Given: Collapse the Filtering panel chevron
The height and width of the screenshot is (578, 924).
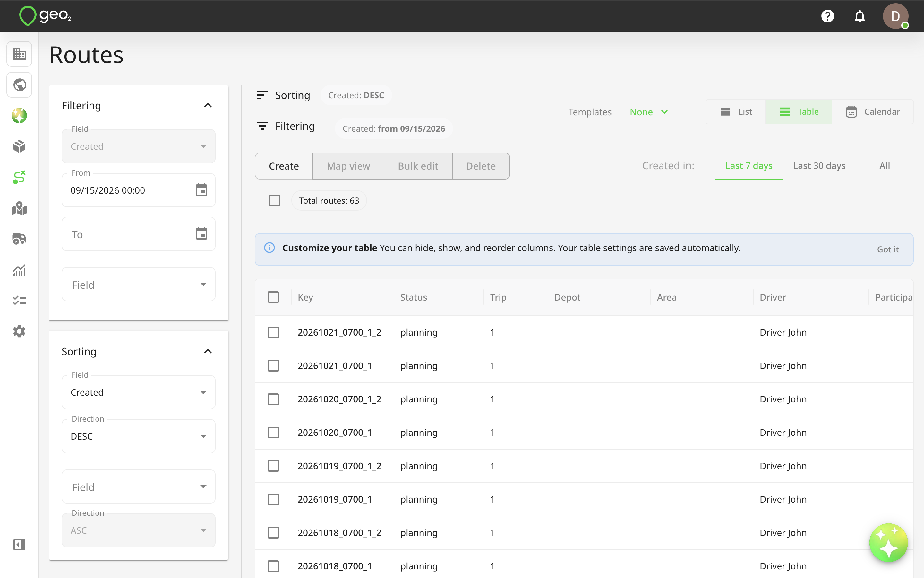Looking at the screenshot, I should pos(208,106).
